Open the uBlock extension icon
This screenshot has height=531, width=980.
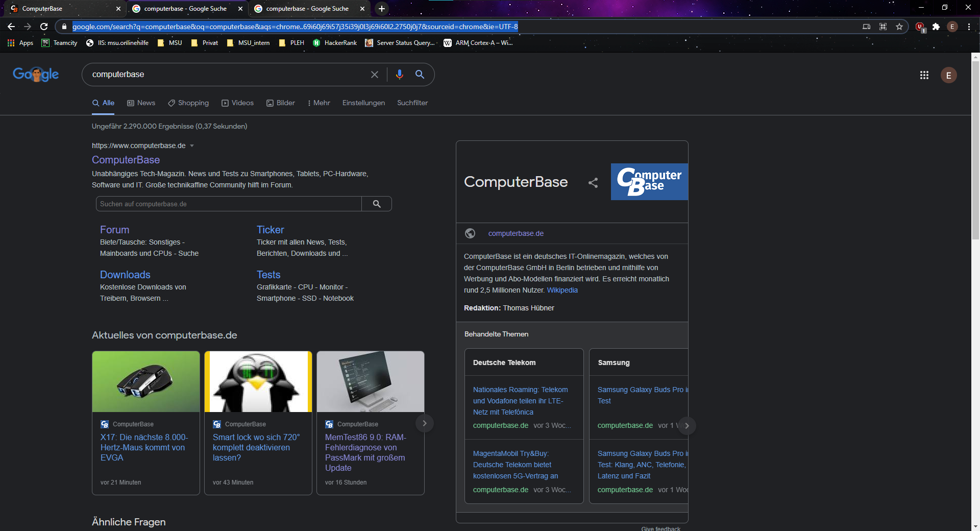point(920,27)
